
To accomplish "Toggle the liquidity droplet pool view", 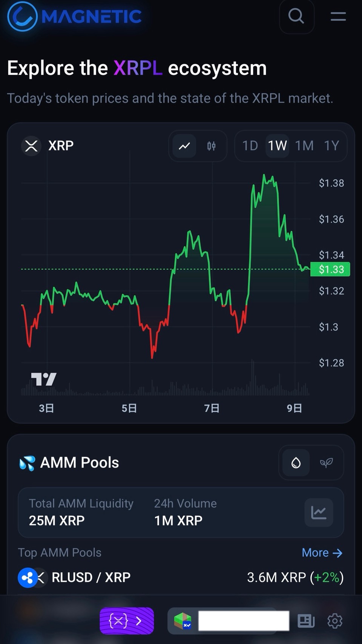I will (x=296, y=462).
